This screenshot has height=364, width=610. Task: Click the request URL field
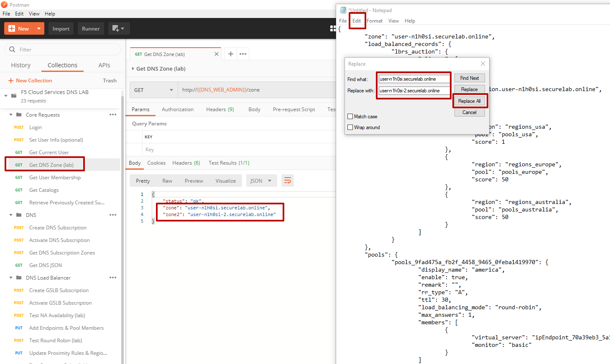257,90
